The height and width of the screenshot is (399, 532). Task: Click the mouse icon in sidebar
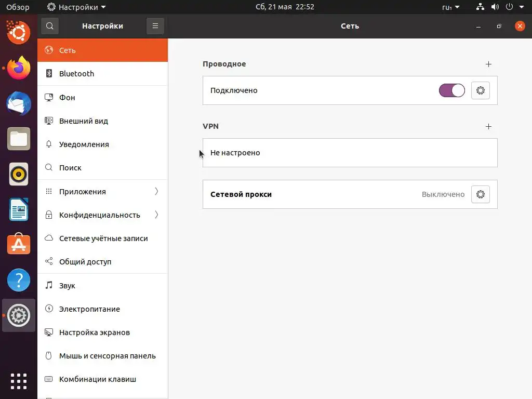click(x=49, y=355)
